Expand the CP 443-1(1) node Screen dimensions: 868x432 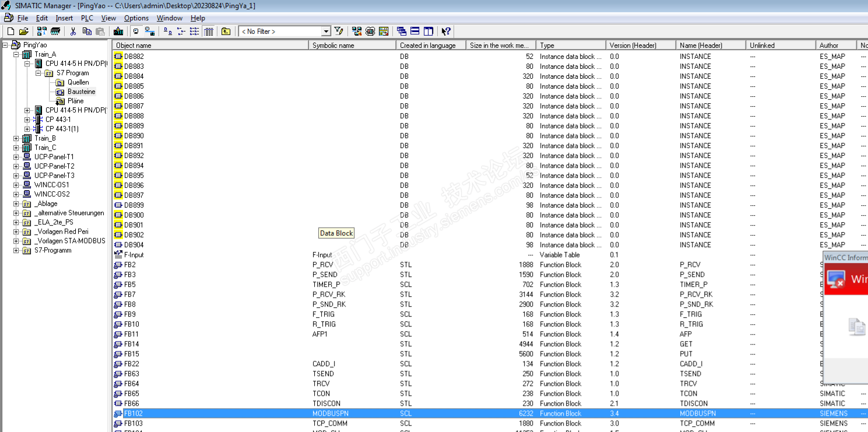pos(27,129)
